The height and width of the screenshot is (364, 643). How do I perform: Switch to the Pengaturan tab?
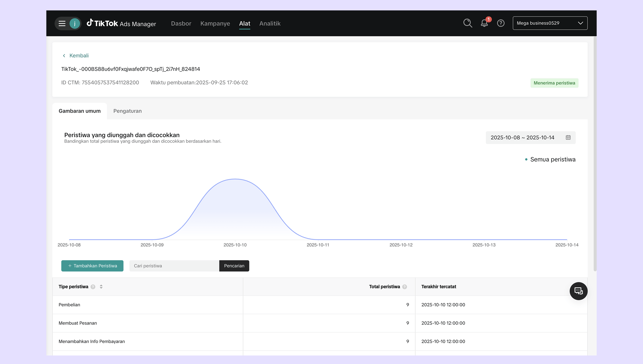[127, 111]
